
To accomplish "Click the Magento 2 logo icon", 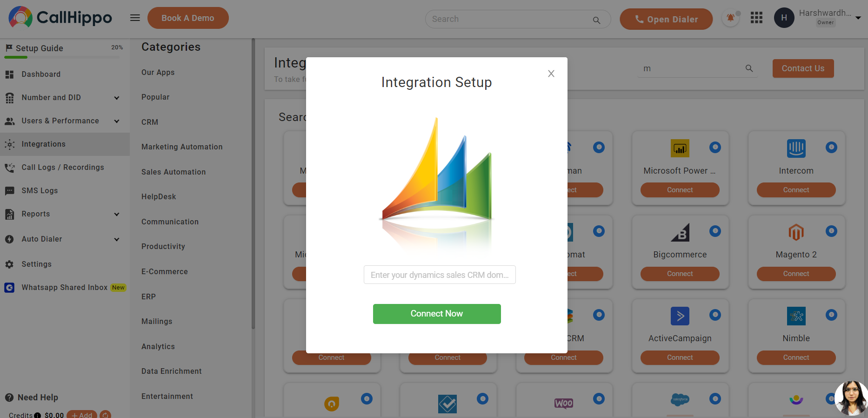I will (x=796, y=232).
